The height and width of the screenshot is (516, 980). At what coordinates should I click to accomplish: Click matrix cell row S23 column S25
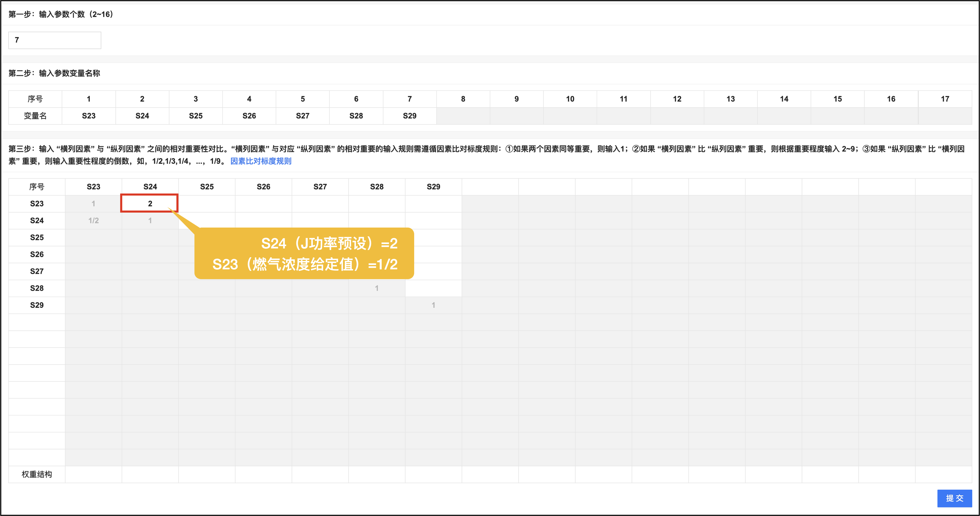(207, 204)
